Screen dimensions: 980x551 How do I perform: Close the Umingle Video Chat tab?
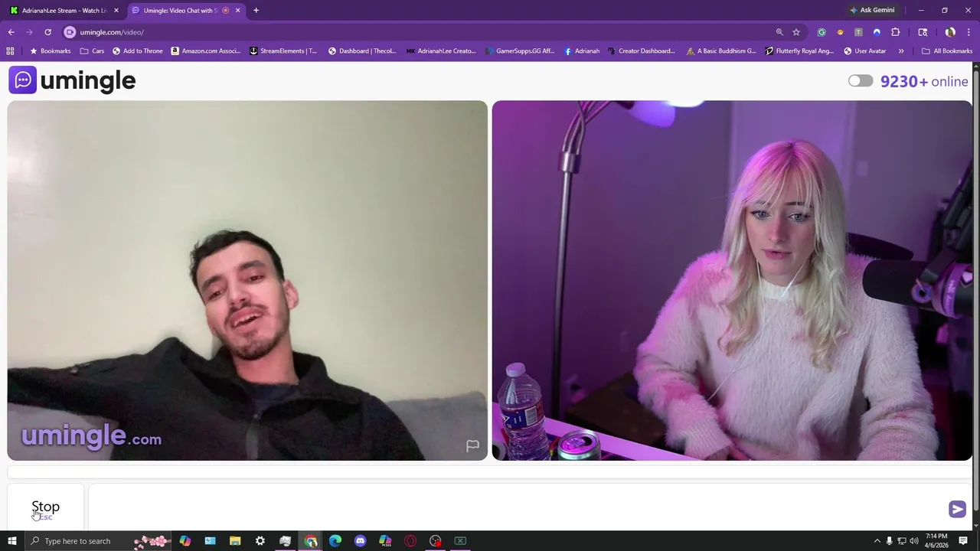[238, 11]
